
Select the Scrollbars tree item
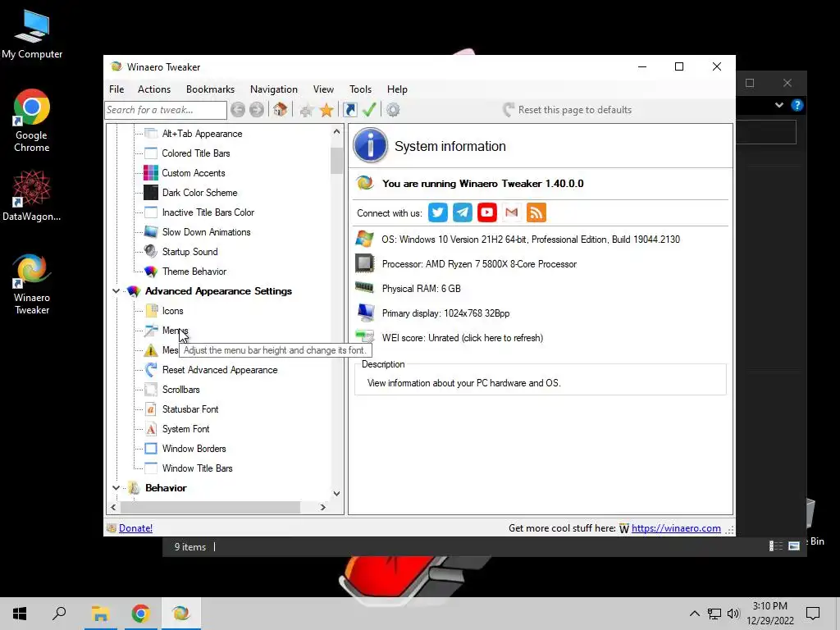point(180,390)
